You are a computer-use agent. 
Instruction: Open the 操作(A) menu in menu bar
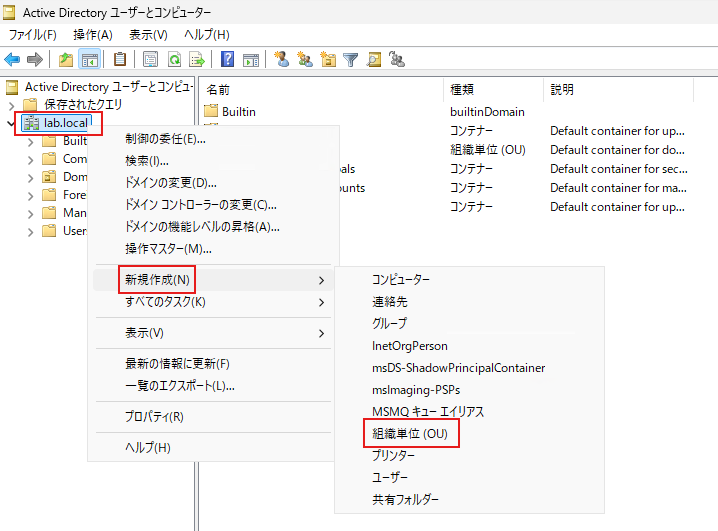(x=92, y=35)
